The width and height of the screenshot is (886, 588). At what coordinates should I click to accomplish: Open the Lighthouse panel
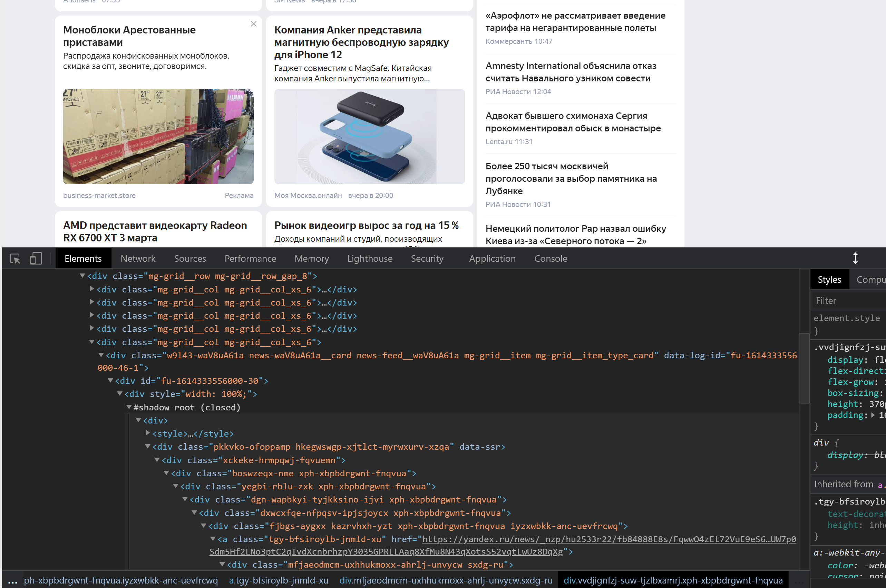369,258
